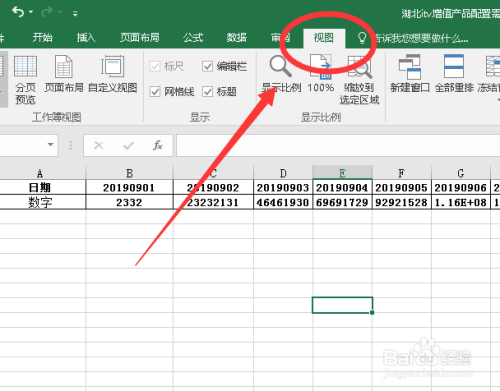
Task: Select cell showing 23232131
Action: 213,202
